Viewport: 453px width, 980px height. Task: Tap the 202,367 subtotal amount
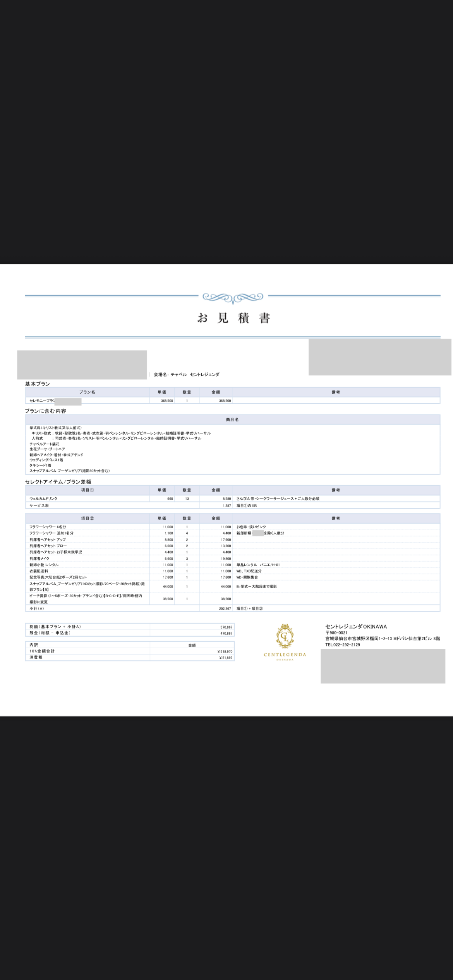point(225,609)
